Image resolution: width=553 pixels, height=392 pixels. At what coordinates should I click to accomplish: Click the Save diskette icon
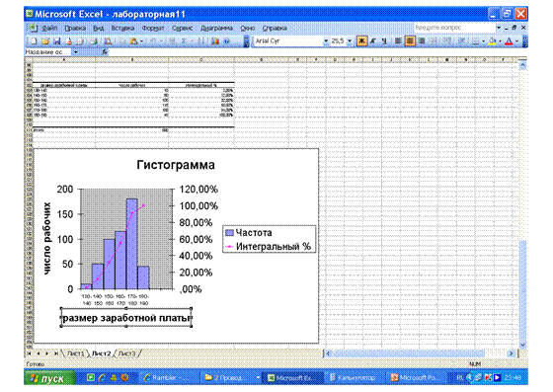pos(57,41)
